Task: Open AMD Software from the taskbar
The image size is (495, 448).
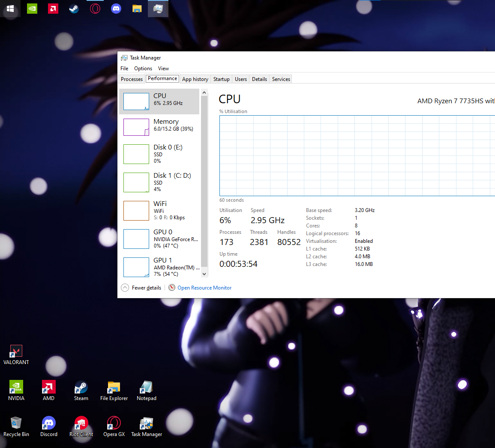Action: click(x=53, y=9)
